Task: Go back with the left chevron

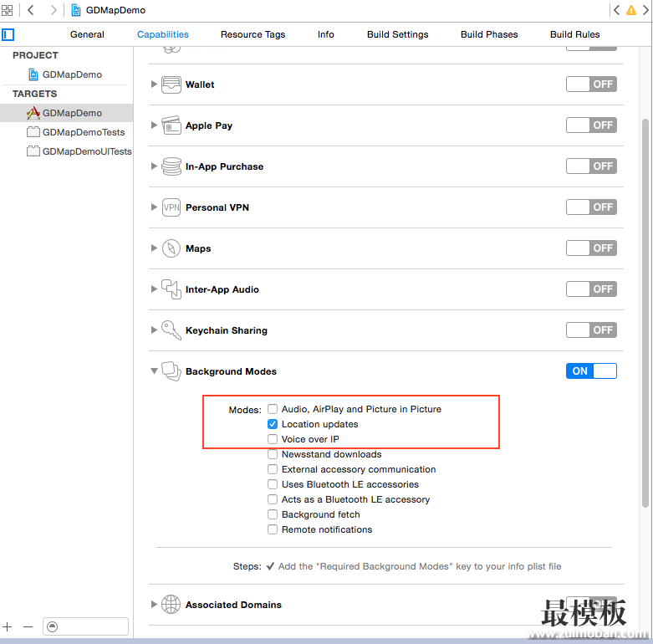Action: [x=31, y=10]
